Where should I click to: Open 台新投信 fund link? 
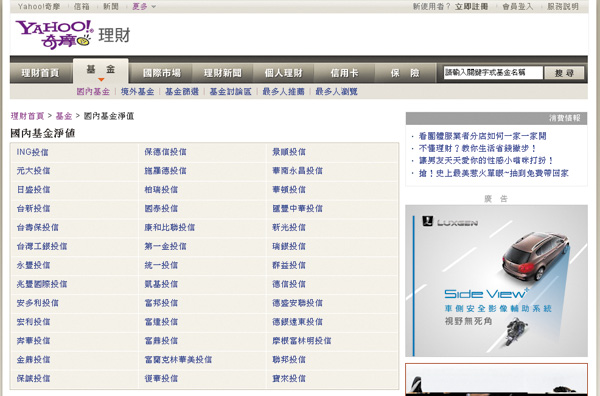pyautogui.click(x=33, y=209)
